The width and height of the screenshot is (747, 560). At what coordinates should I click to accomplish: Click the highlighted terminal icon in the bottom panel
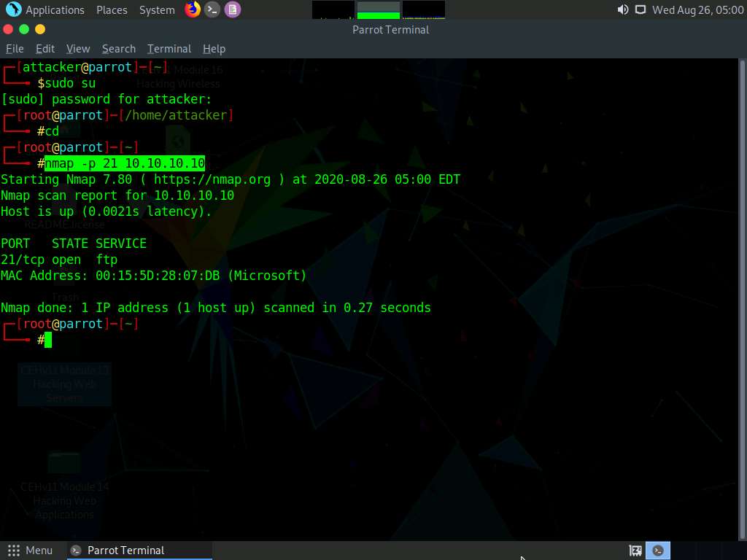[658, 551]
